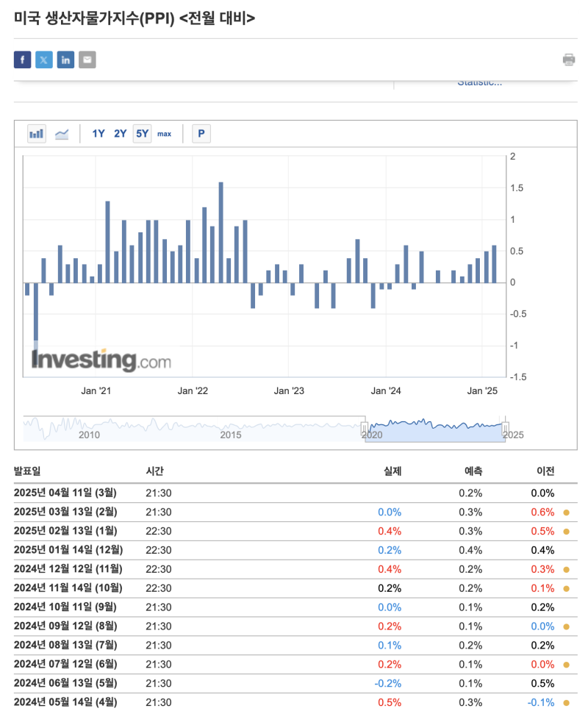The width and height of the screenshot is (588, 725).
Task: Print the page using the printer icon
Action: [569, 60]
